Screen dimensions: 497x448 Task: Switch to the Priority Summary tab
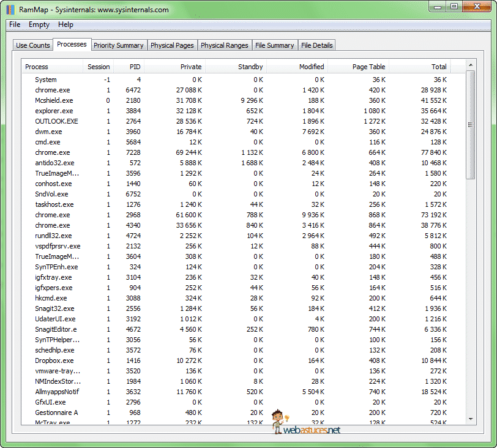point(119,45)
